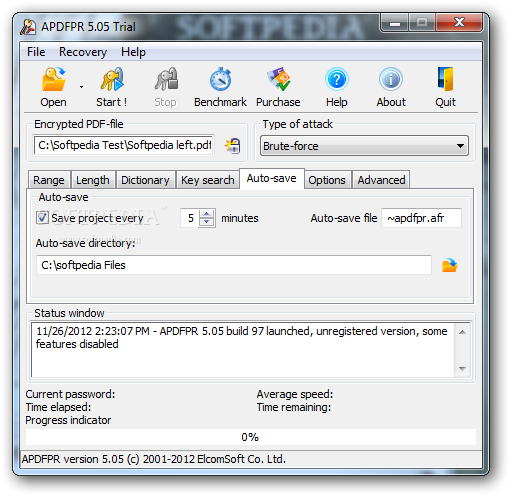Click the padlock icon beside the PDF path
The image size is (510, 496).
point(232,146)
